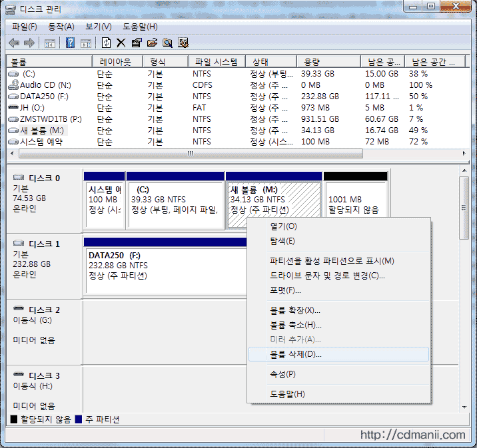Select 볼륨 축소(H)... menu entry

click(338, 326)
